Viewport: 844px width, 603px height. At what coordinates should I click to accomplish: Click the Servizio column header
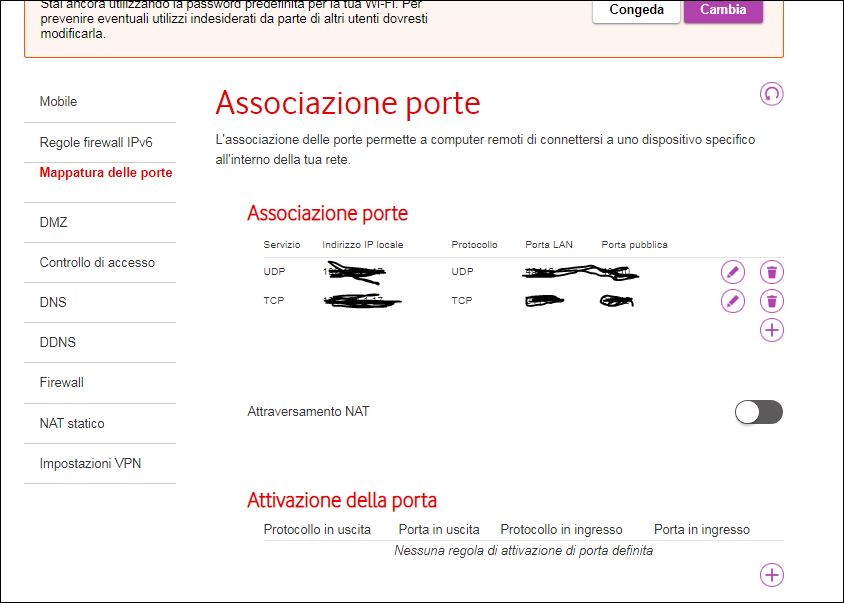282,245
